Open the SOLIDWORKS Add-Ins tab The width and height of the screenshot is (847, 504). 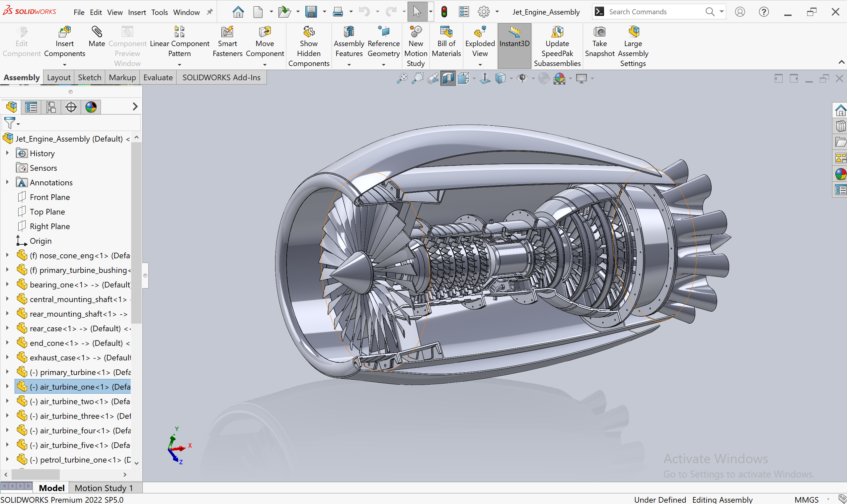(221, 78)
